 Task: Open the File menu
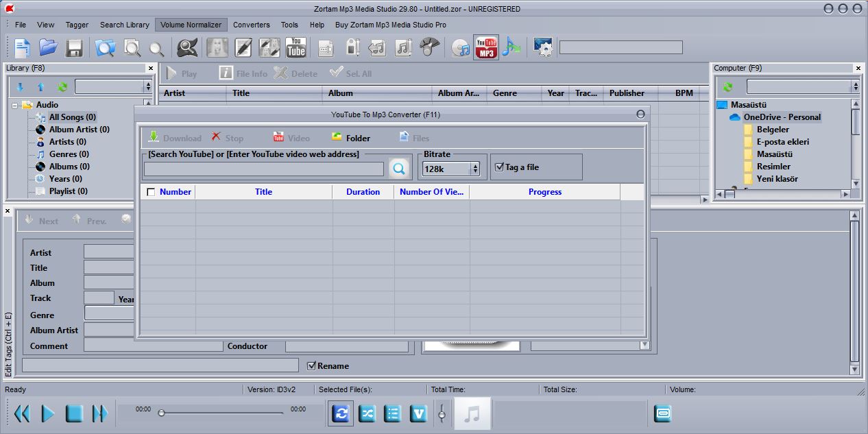pyautogui.click(x=21, y=25)
